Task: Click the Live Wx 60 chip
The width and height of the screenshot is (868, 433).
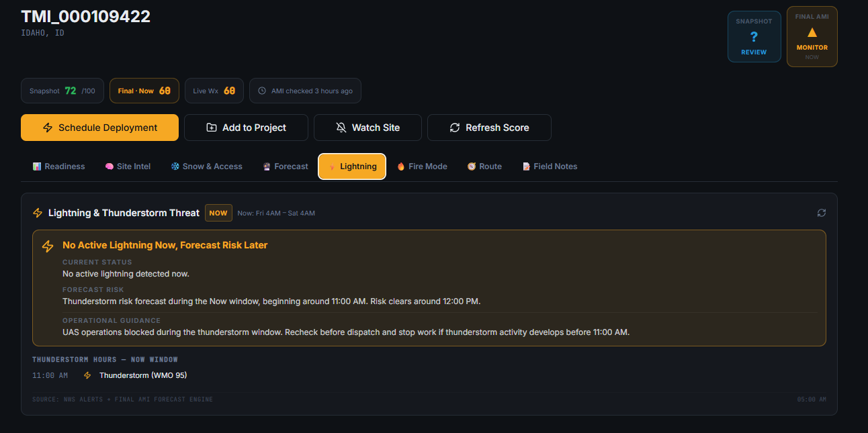Action: (x=214, y=91)
